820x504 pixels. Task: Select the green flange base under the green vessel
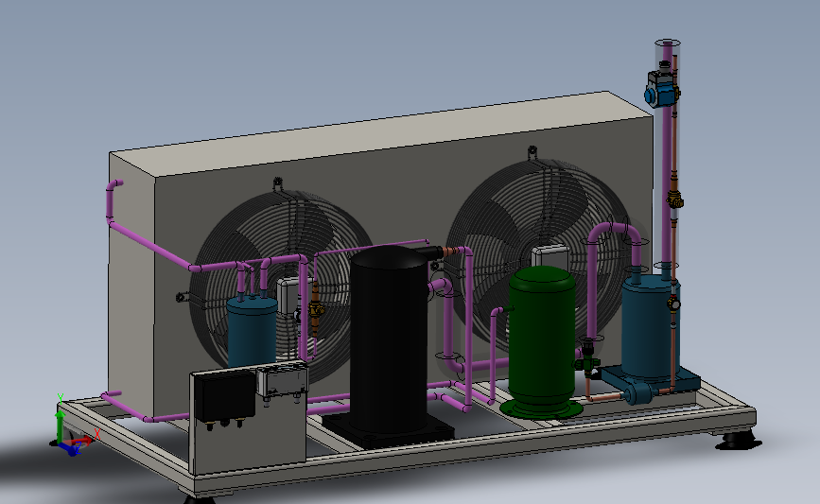coord(541,408)
